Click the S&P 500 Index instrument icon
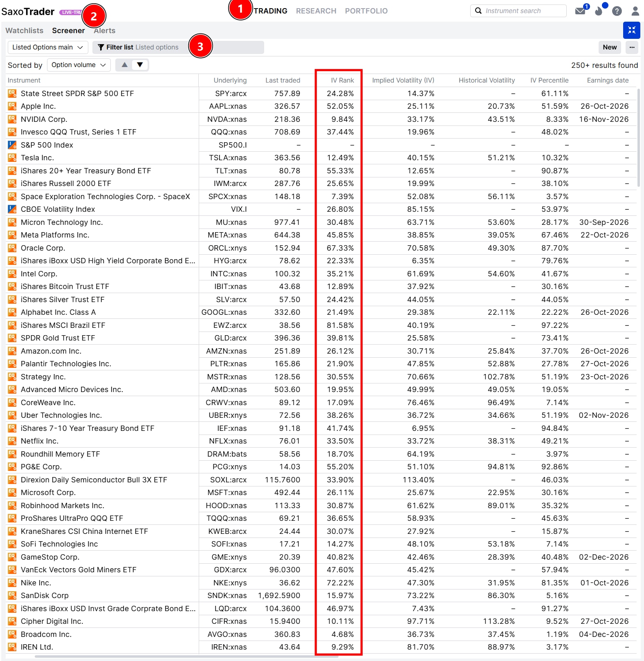This screenshot has width=644, height=661. pos(12,145)
